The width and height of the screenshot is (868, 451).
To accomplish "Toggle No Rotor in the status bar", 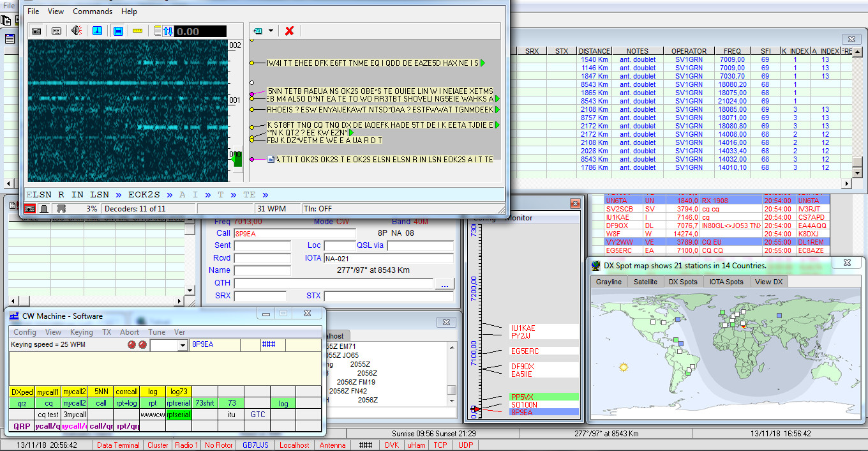I will pos(218,445).
